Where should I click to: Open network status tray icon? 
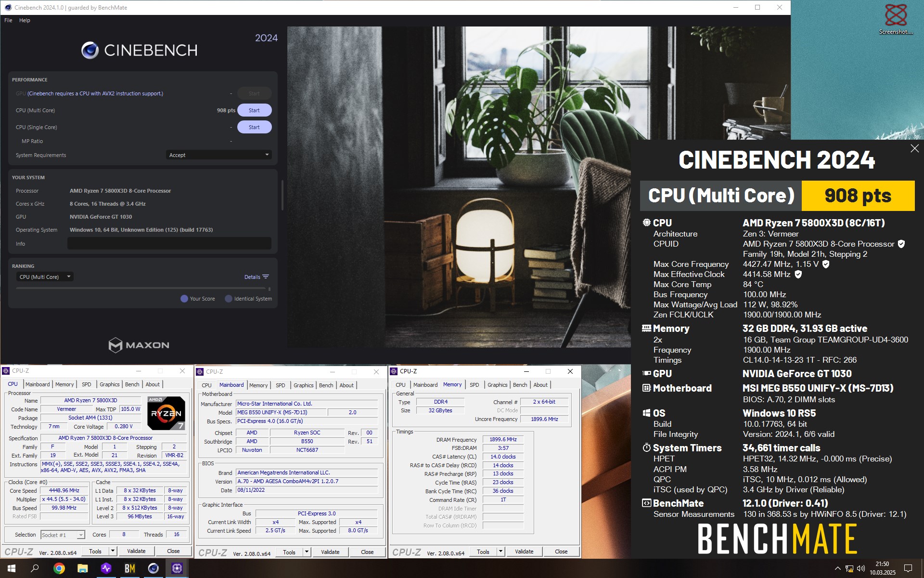849,568
